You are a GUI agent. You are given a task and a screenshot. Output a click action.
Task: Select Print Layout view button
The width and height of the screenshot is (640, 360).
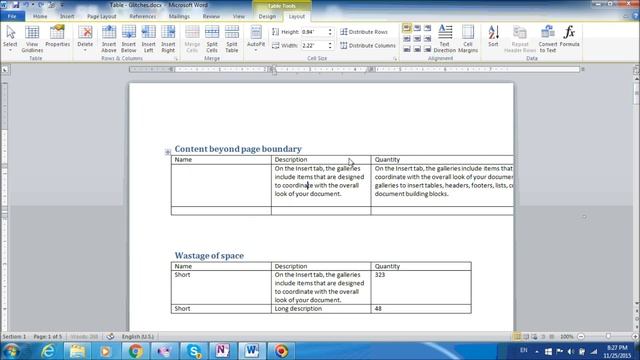click(x=517, y=337)
